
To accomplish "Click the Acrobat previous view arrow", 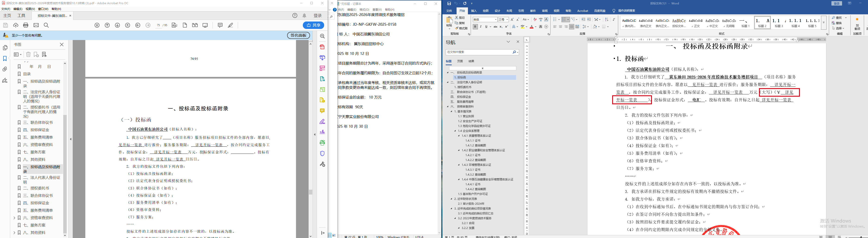I will point(138,25).
